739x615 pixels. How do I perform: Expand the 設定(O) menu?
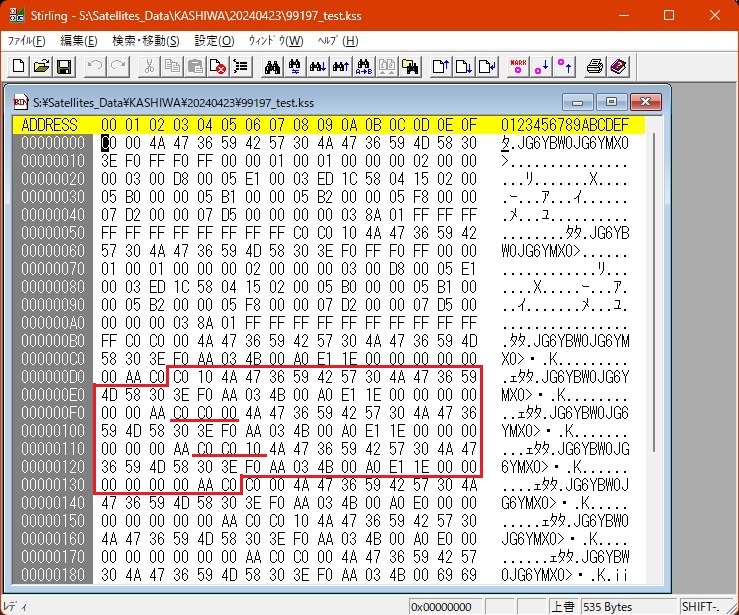point(214,41)
